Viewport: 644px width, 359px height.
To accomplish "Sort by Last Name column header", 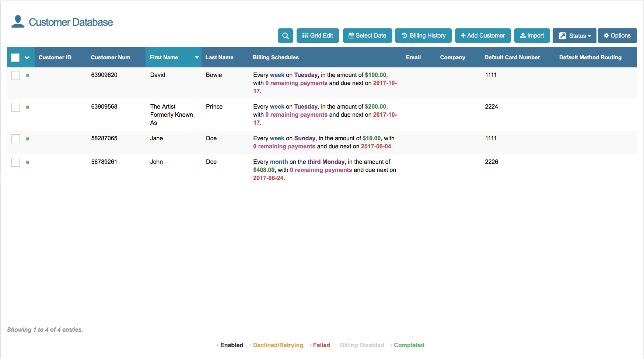I will [x=219, y=57].
